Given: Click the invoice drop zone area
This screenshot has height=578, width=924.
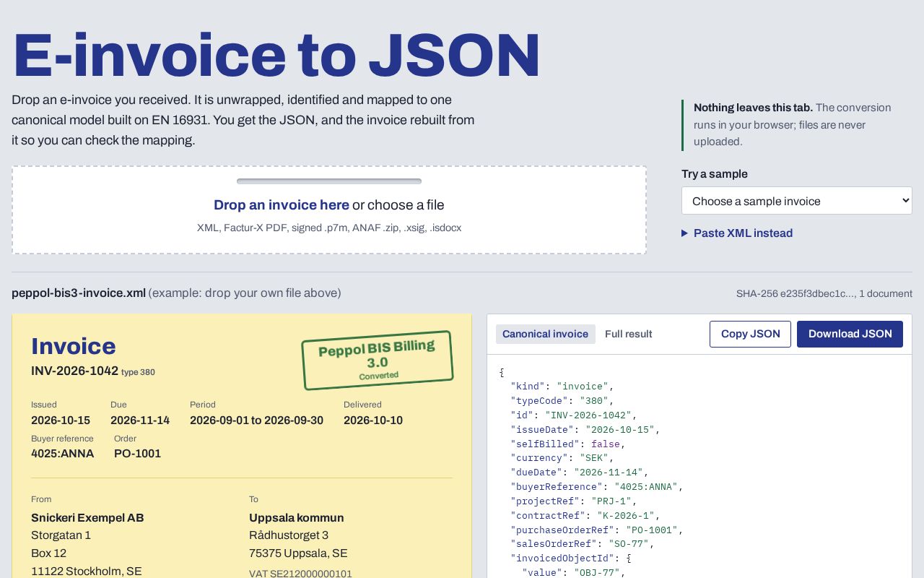Looking at the screenshot, I should click(329, 210).
